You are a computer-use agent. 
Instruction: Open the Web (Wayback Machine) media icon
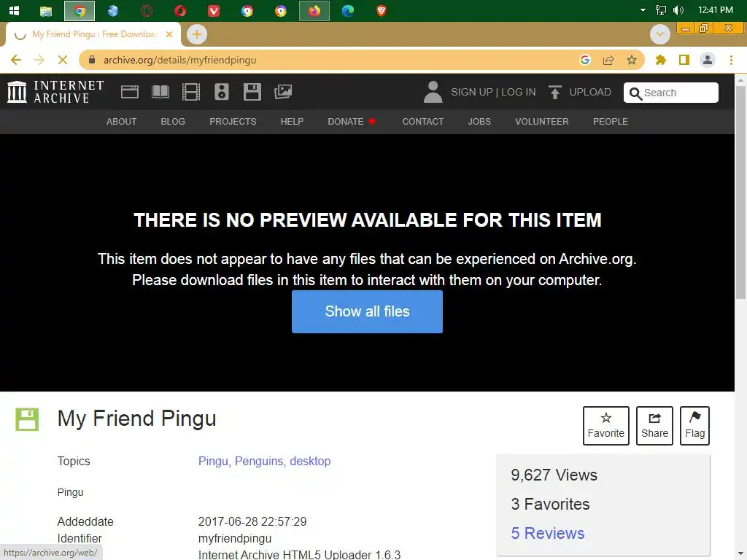[130, 91]
